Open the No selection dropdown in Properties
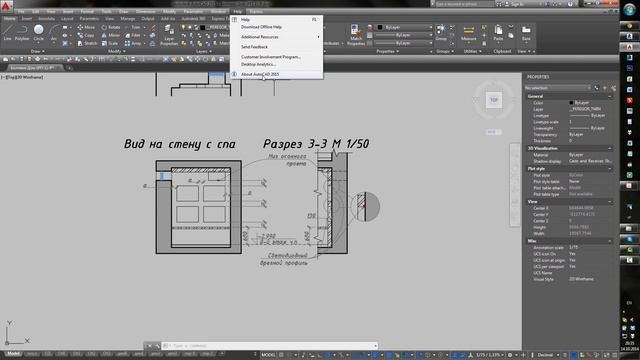The height and width of the screenshot is (360, 640). click(558, 88)
